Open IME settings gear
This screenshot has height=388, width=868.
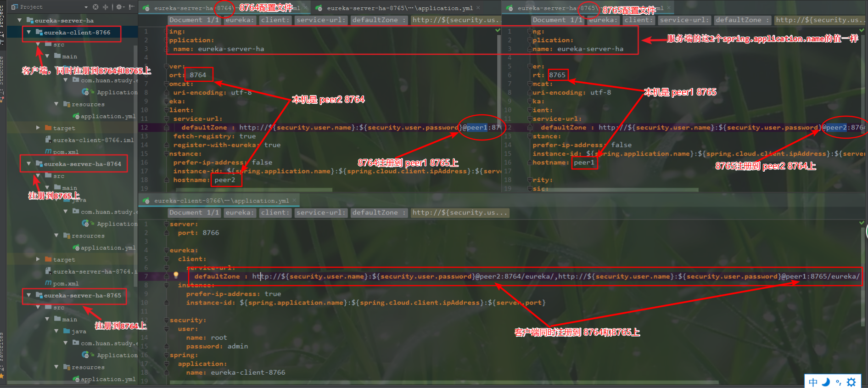point(851,382)
